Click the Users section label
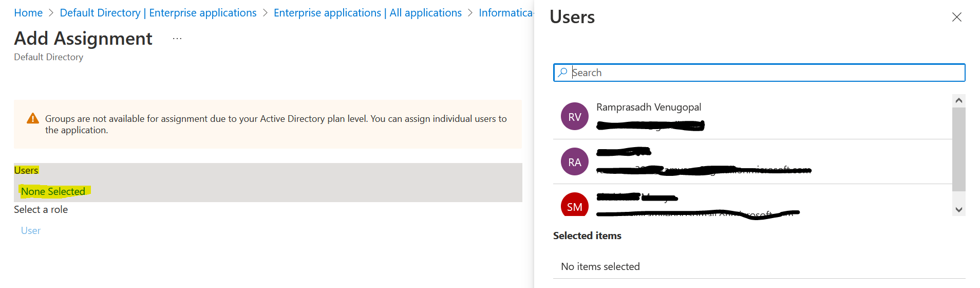This screenshot has width=980, height=288. click(x=26, y=170)
